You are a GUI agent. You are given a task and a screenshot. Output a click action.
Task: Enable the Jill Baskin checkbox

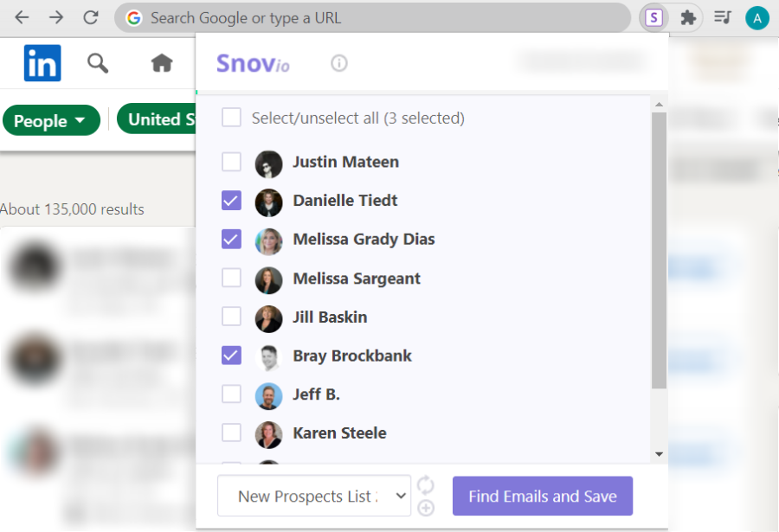pos(231,317)
